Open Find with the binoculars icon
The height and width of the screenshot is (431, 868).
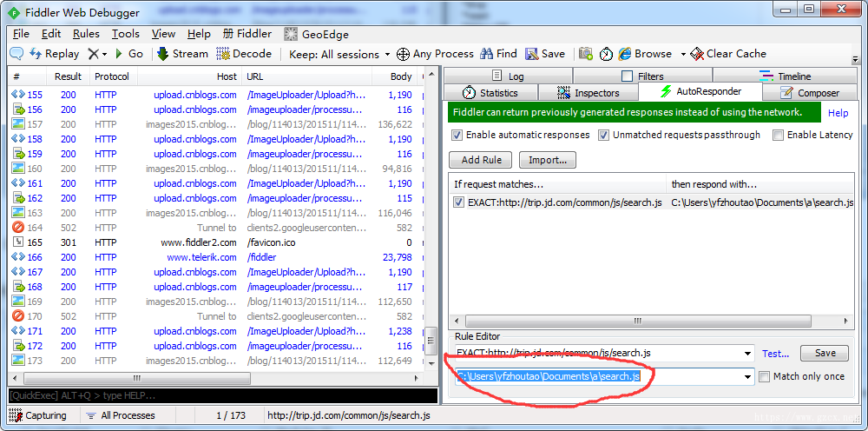point(487,54)
